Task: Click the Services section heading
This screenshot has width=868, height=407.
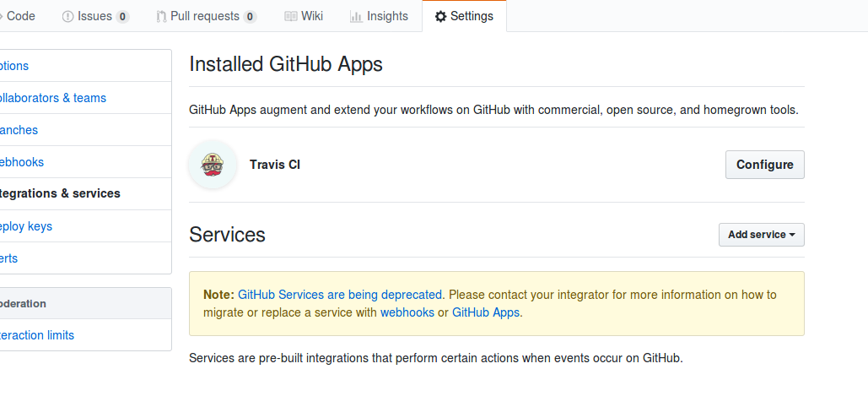Action: click(x=227, y=235)
